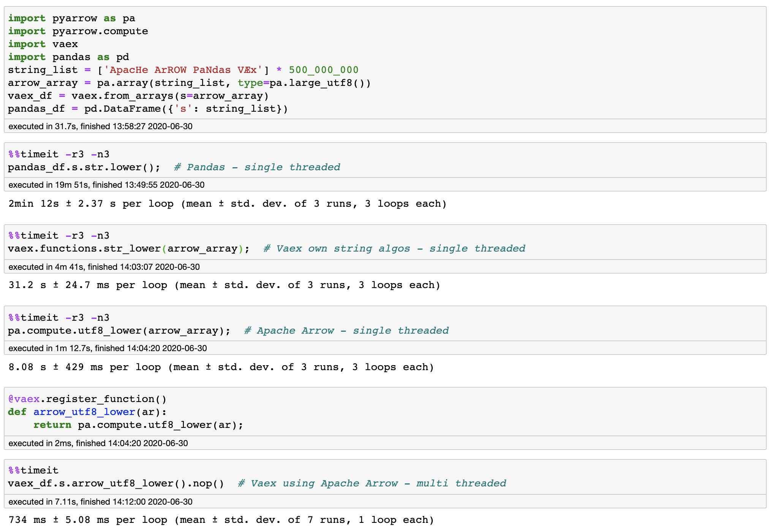Click the '734 ms ± 5.08 ms' output
Image resolution: width=772 pixels, height=532 pixels.
[x=221, y=520]
